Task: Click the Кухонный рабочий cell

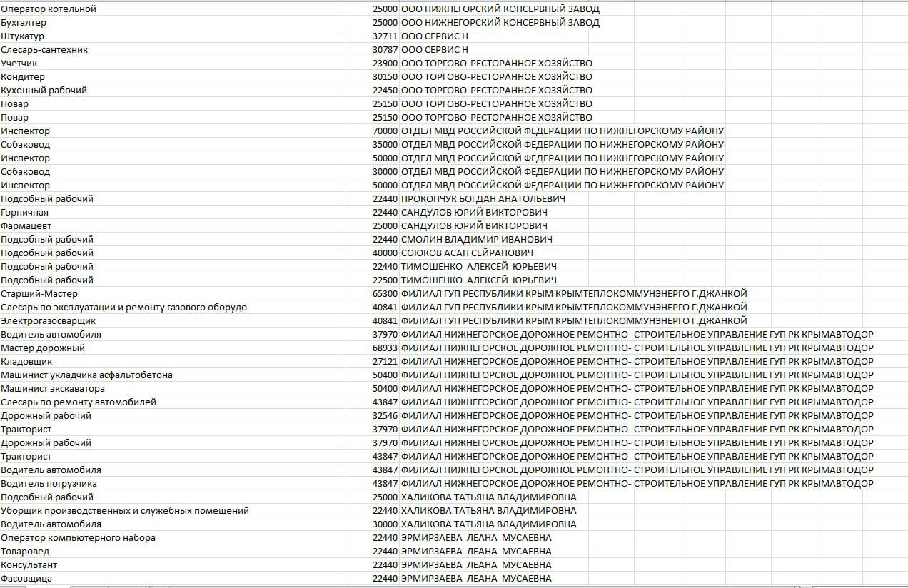Action: point(44,91)
